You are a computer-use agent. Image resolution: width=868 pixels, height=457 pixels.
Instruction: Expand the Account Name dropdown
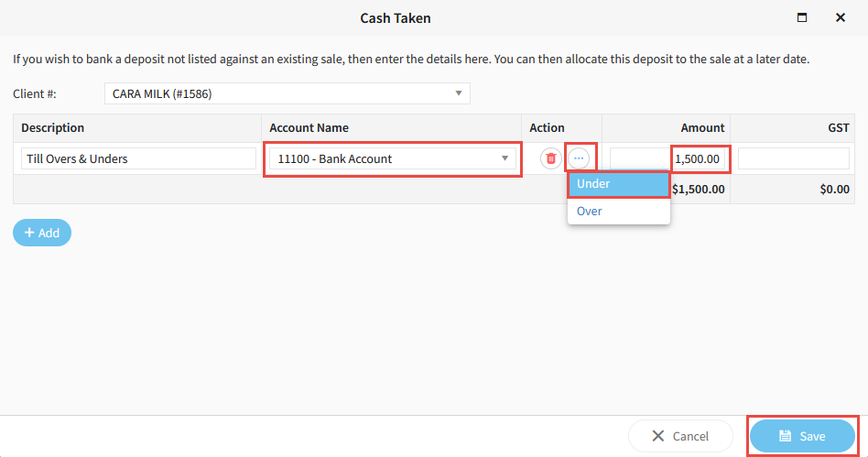point(505,158)
